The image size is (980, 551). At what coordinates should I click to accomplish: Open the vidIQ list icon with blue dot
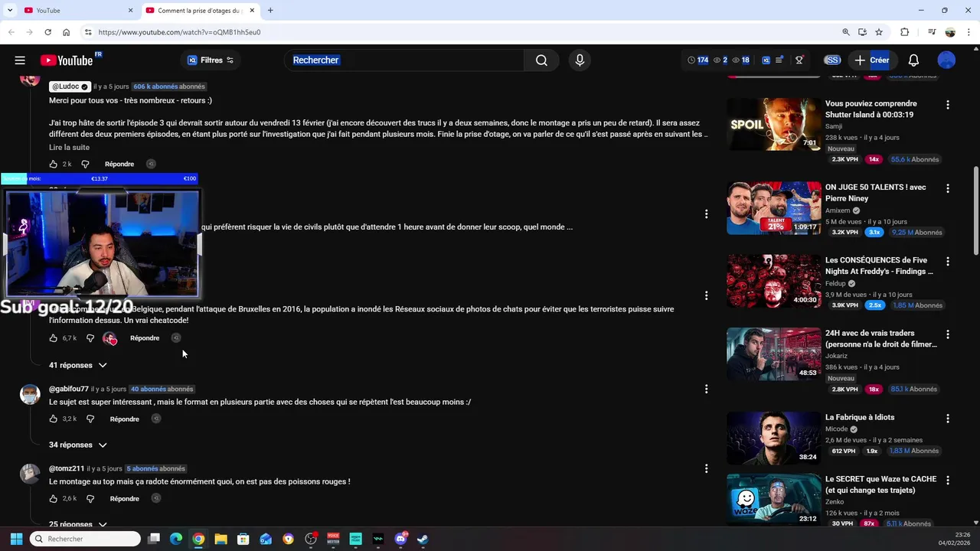(779, 60)
